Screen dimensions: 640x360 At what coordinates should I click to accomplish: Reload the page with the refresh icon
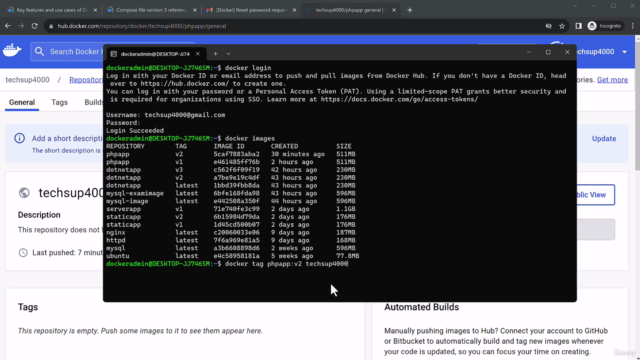click(x=35, y=26)
